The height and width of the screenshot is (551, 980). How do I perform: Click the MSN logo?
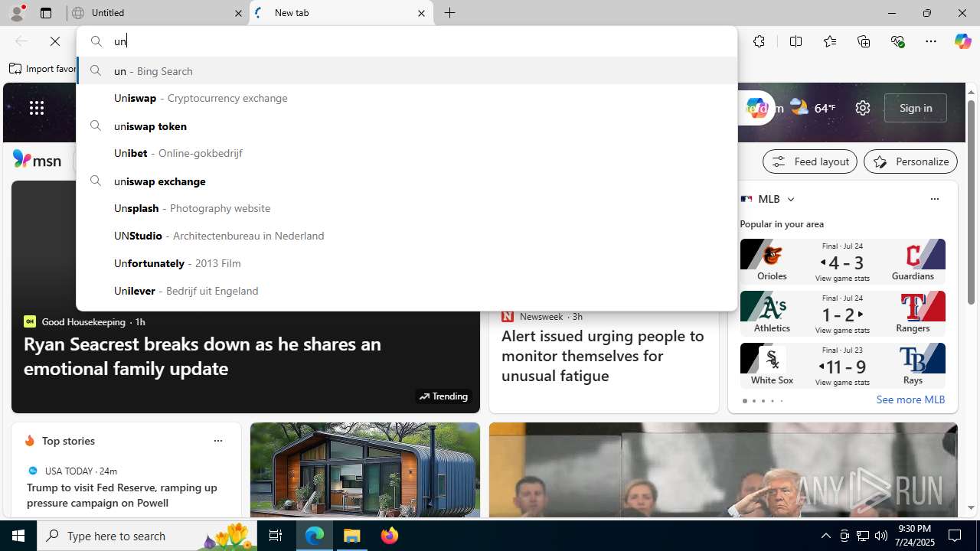click(37, 160)
